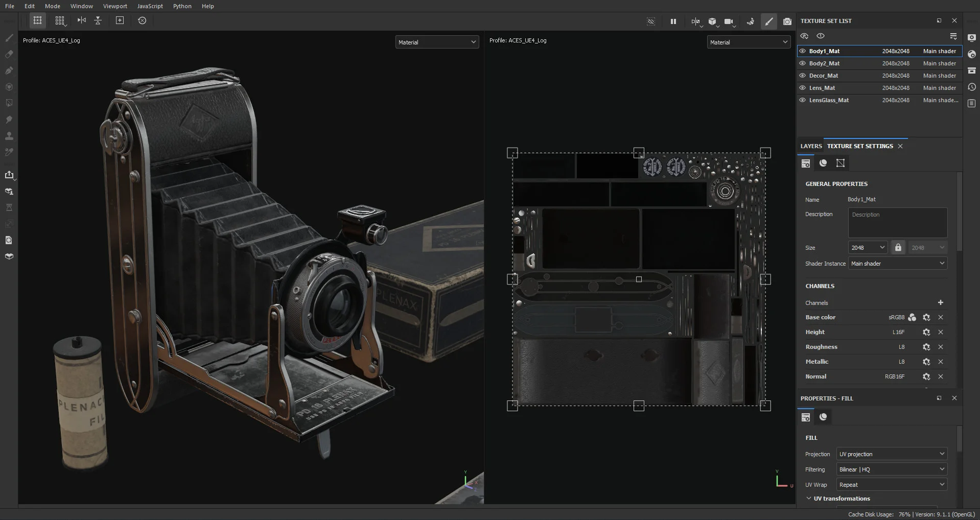Select the Eraser tool in left toolbar
980x520 pixels.
coord(9,54)
